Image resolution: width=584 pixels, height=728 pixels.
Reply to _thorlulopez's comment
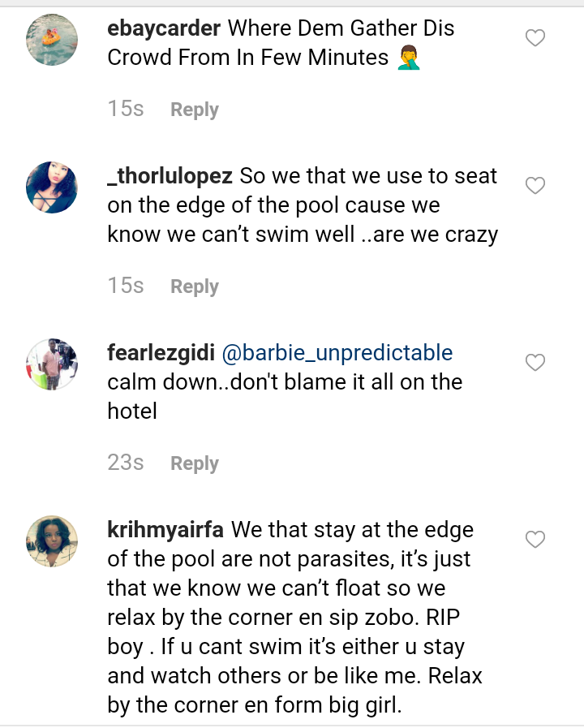coord(195,286)
